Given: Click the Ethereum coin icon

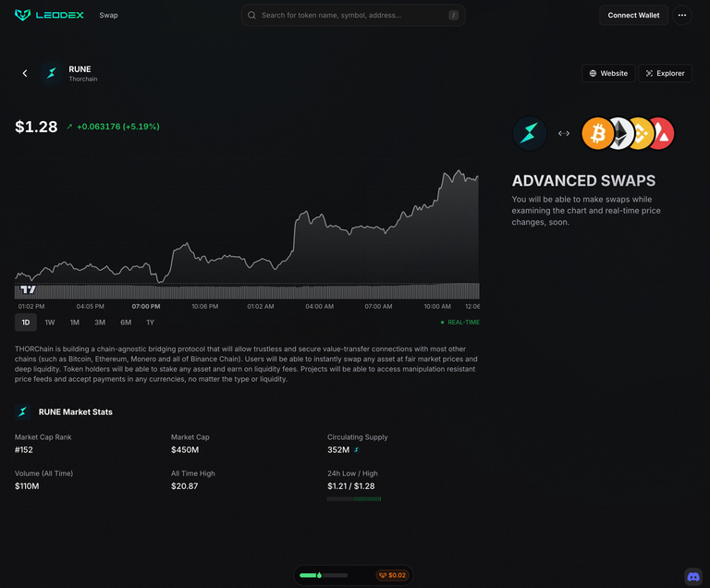Looking at the screenshot, I should pyautogui.click(x=621, y=133).
